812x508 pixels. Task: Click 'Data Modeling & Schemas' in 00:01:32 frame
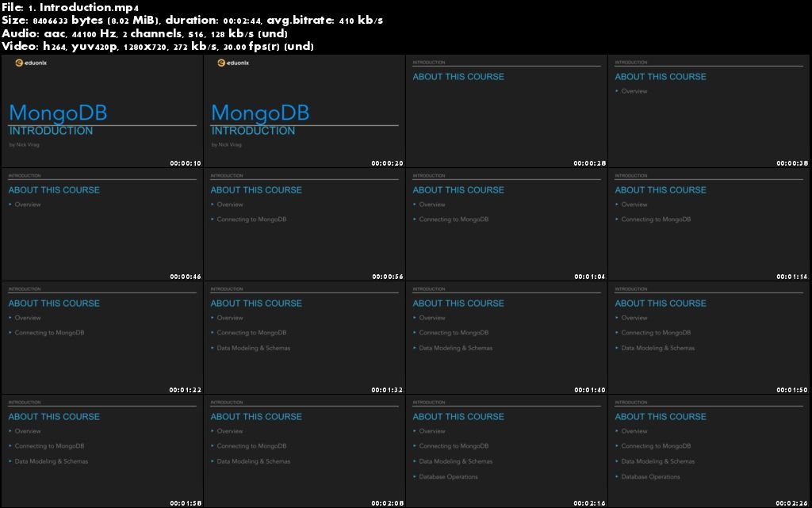pyautogui.click(x=253, y=348)
